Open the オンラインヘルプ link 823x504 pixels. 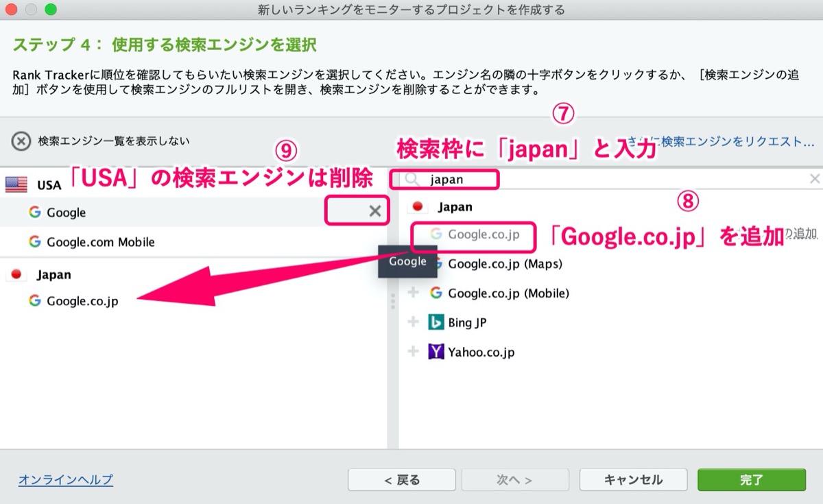tap(66, 480)
